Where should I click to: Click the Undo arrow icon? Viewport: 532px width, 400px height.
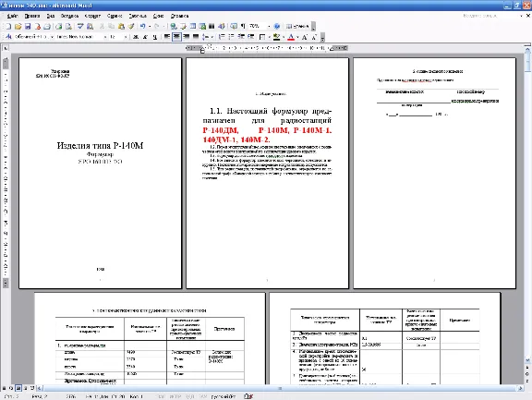(143, 26)
